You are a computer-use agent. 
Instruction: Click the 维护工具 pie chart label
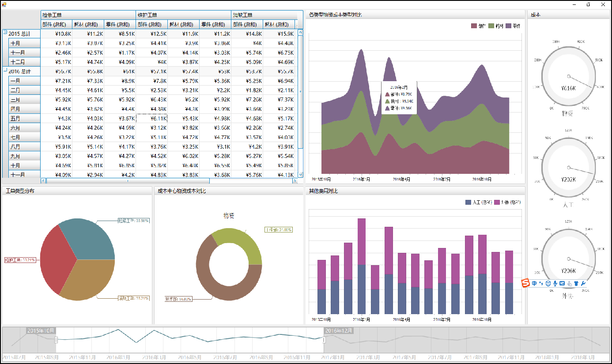(x=20, y=259)
